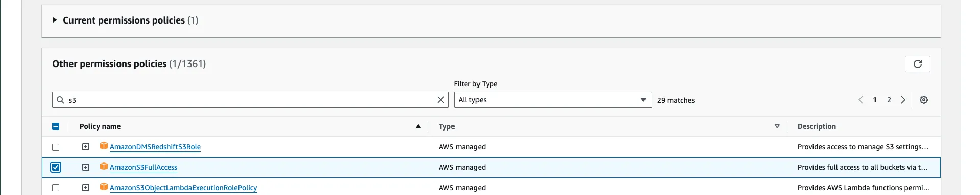
Task: Click the AmazonDMSRedshiftS3Role policy cube icon
Action: (x=104, y=146)
